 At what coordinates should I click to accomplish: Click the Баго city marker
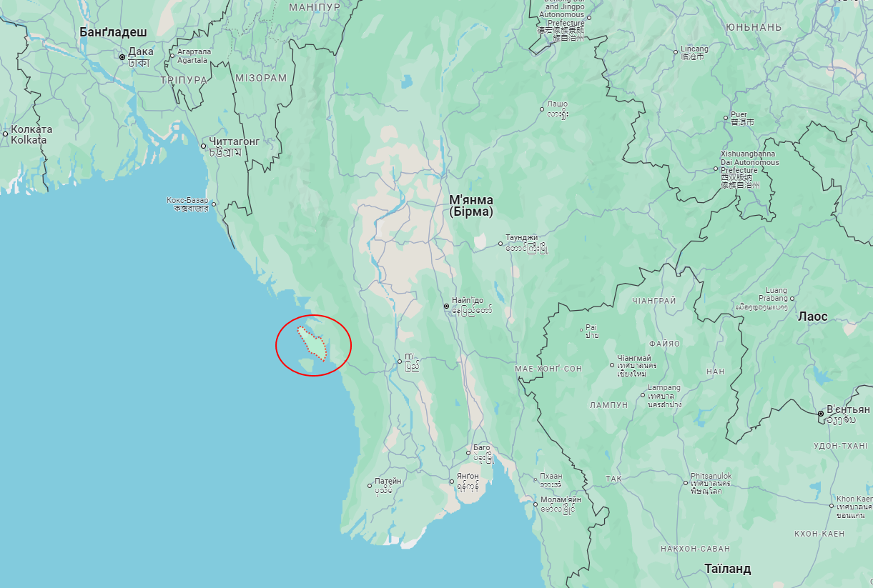[x=468, y=452]
